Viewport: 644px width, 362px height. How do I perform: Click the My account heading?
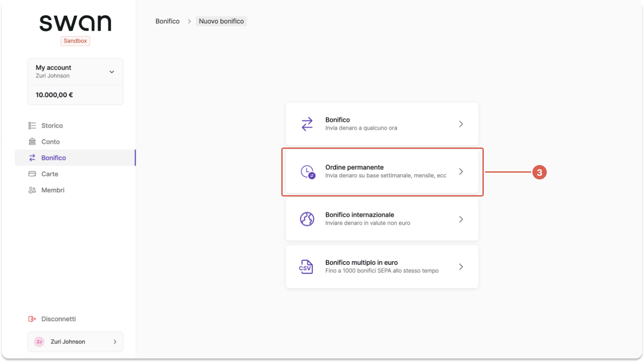[x=54, y=67]
